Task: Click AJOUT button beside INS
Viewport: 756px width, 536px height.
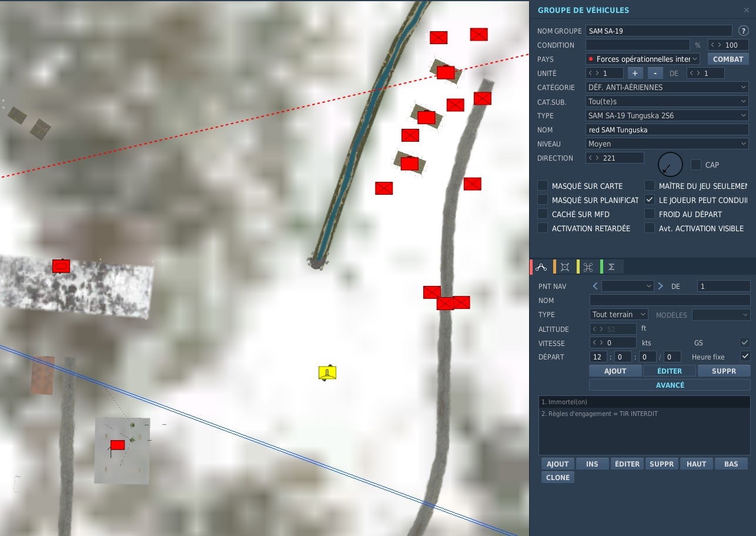Action: (x=557, y=464)
